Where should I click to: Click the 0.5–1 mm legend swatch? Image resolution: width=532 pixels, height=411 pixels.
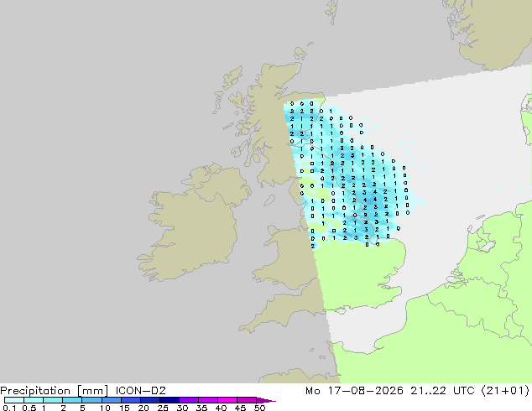pyautogui.click(x=34, y=400)
